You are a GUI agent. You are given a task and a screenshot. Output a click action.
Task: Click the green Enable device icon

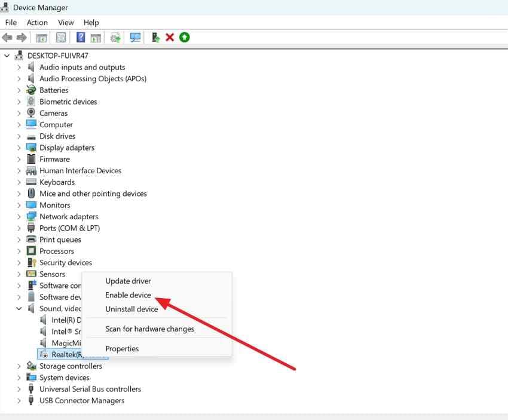point(184,38)
